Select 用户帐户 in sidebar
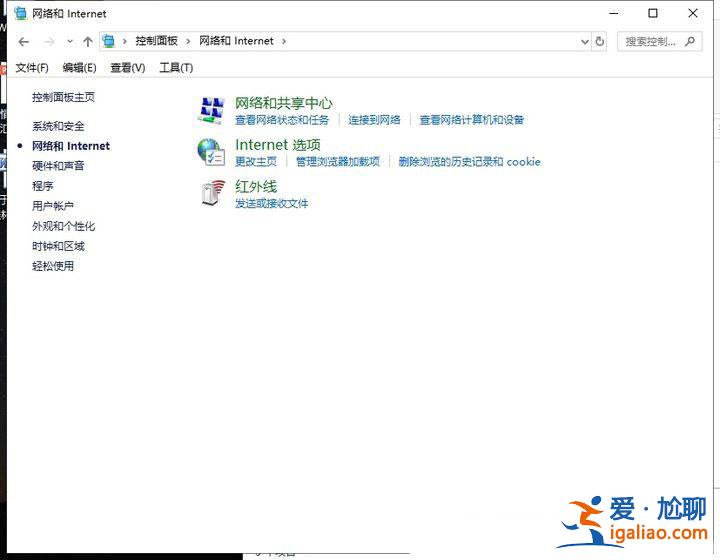This screenshot has width=720, height=560. pos(53,206)
